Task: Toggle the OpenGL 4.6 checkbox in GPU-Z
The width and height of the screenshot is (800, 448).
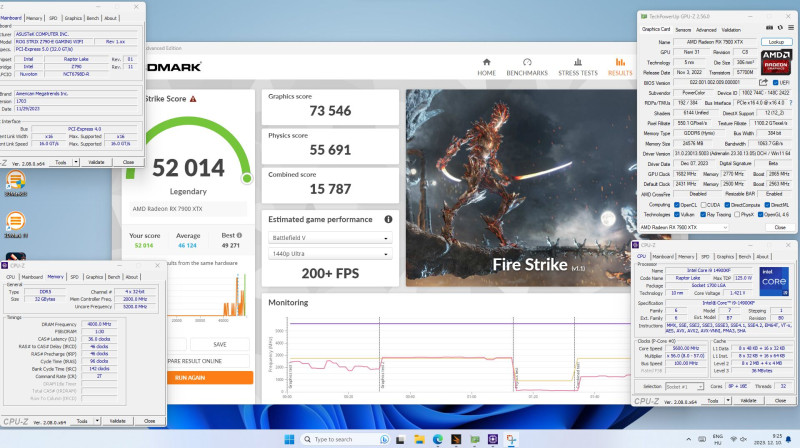Action: (760, 214)
